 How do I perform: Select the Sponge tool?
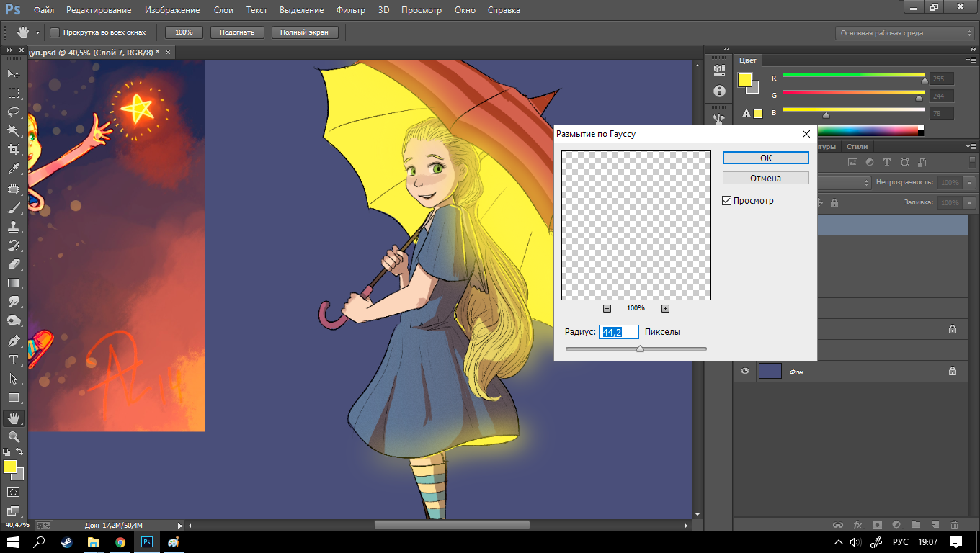coord(14,320)
